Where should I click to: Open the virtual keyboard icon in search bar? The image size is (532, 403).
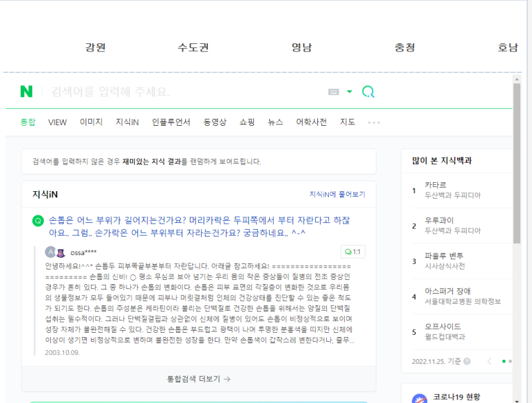pos(334,92)
